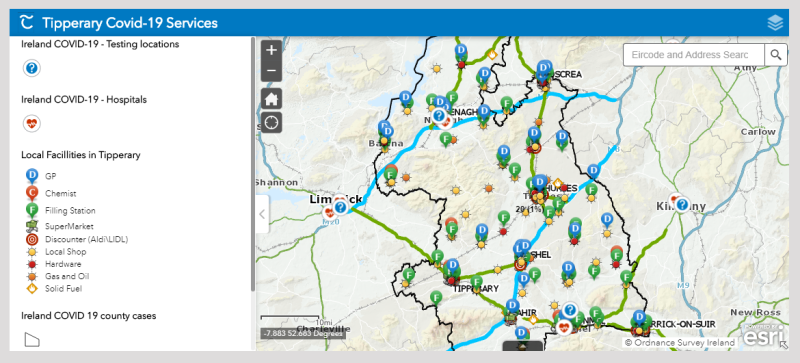800x363 pixels.
Task: Collapse the legend side panel arrow
Action: coord(262,214)
